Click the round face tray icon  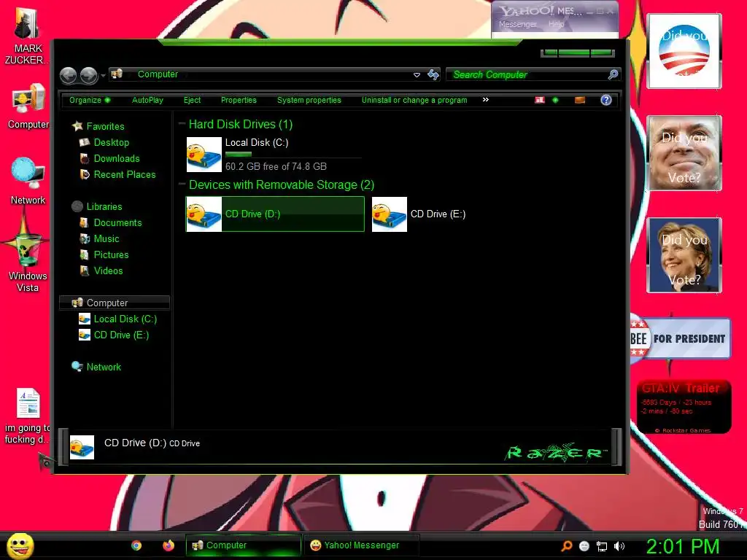[584, 546]
